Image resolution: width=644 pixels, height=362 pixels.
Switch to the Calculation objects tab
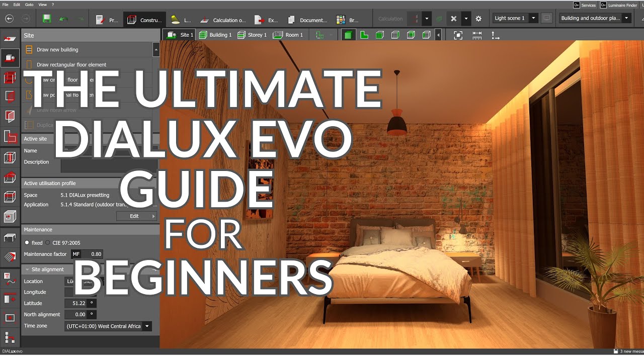(x=223, y=20)
